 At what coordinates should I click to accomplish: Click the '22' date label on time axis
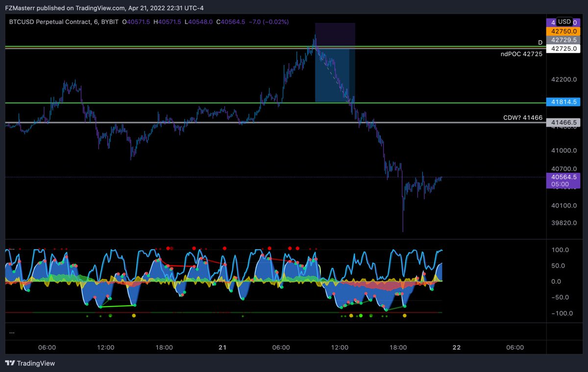click(456, 348)
